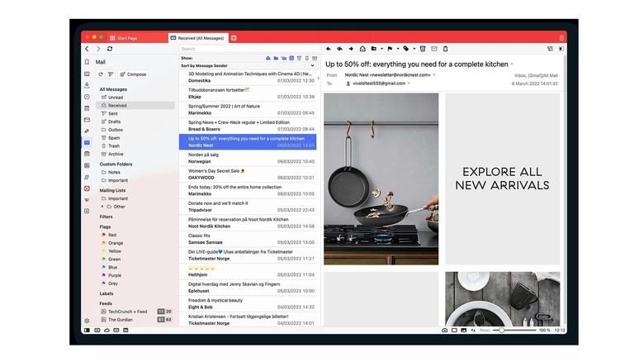Screen dimensions: 644x362
Task: Reload the page with the toolbar reload icon
Action: tap(110, 49)
